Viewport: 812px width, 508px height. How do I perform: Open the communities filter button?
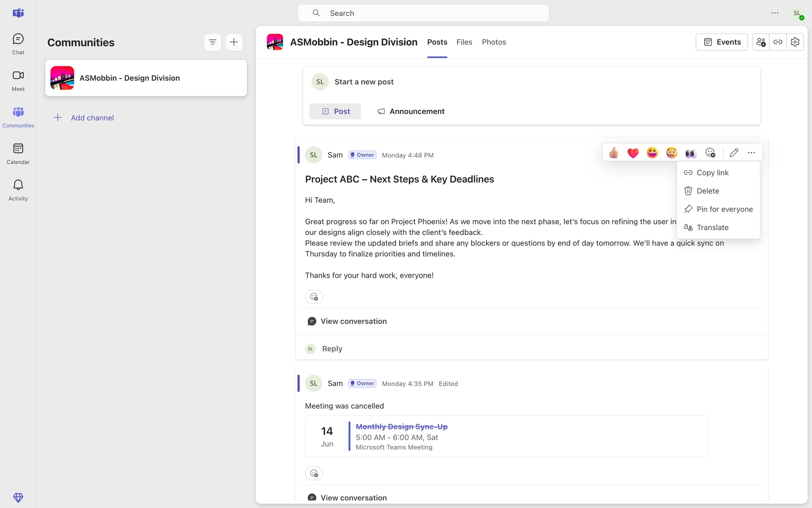point(212,42)
